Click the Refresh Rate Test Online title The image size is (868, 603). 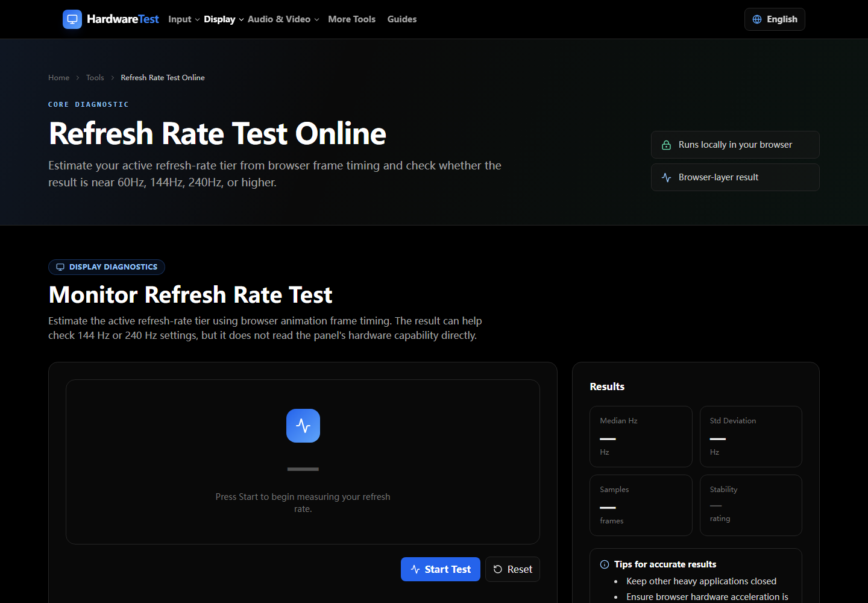pos(218,133)
